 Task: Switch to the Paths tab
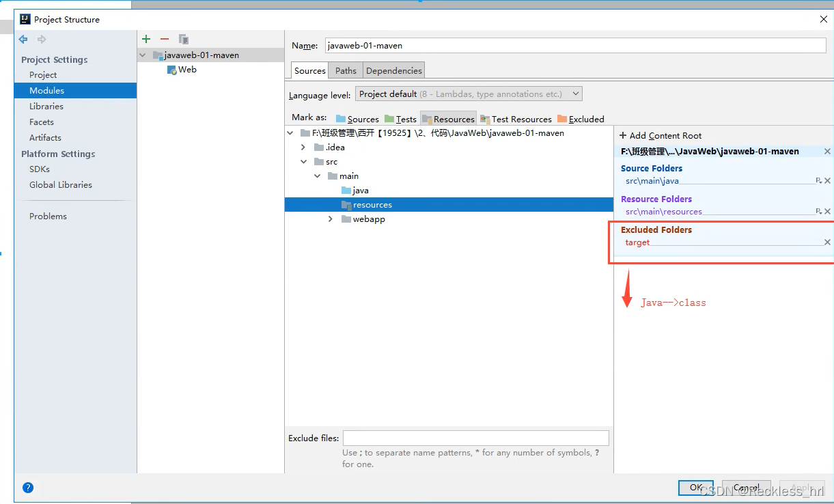coord(346,70)
